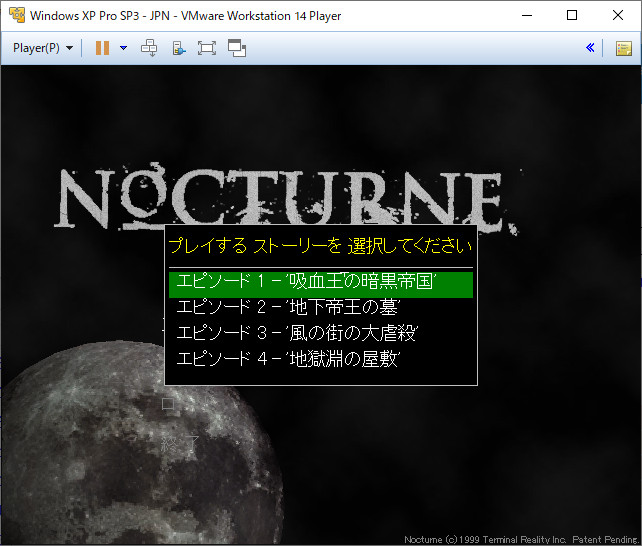
Task: Switch to Unity mode
Action: pyautogui.click(x=237, y=48)
